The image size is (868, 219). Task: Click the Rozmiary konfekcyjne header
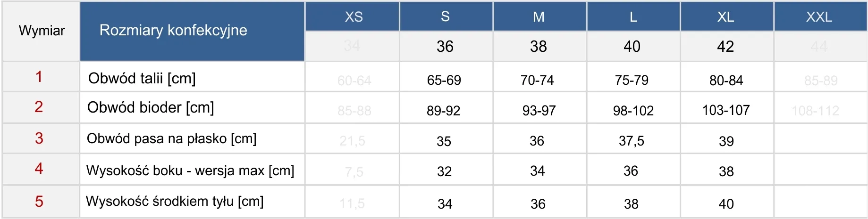(x=173, y=30)
